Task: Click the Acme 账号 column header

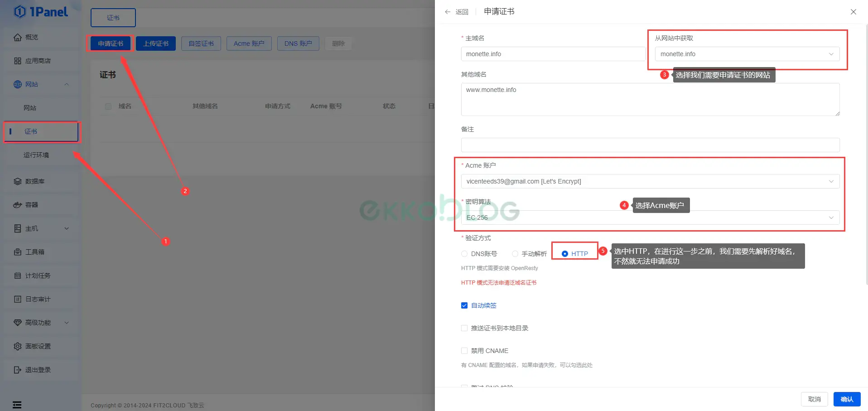Action: (326, 106)
